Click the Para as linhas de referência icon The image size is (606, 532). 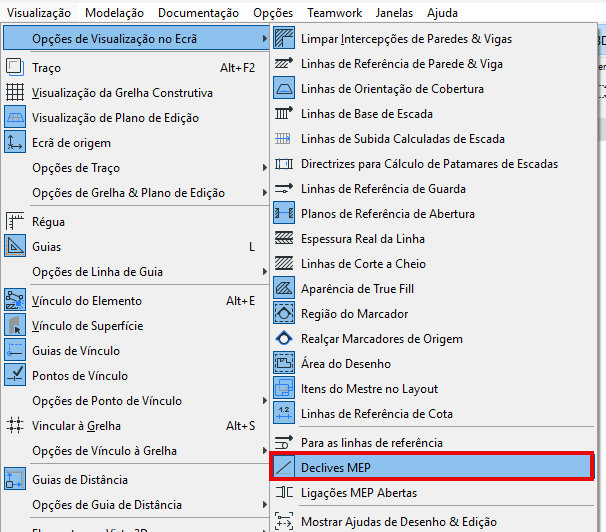click(x=284, y=442)
